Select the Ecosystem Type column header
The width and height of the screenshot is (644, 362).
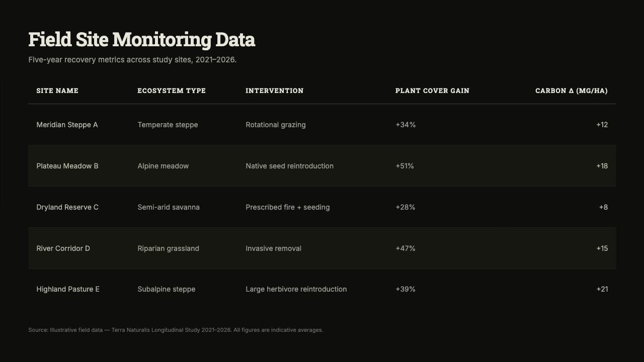172,91
